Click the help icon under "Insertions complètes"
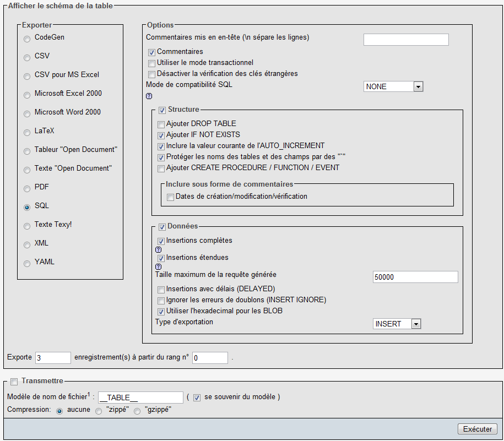Screen dimensions: 504x441 158,249
